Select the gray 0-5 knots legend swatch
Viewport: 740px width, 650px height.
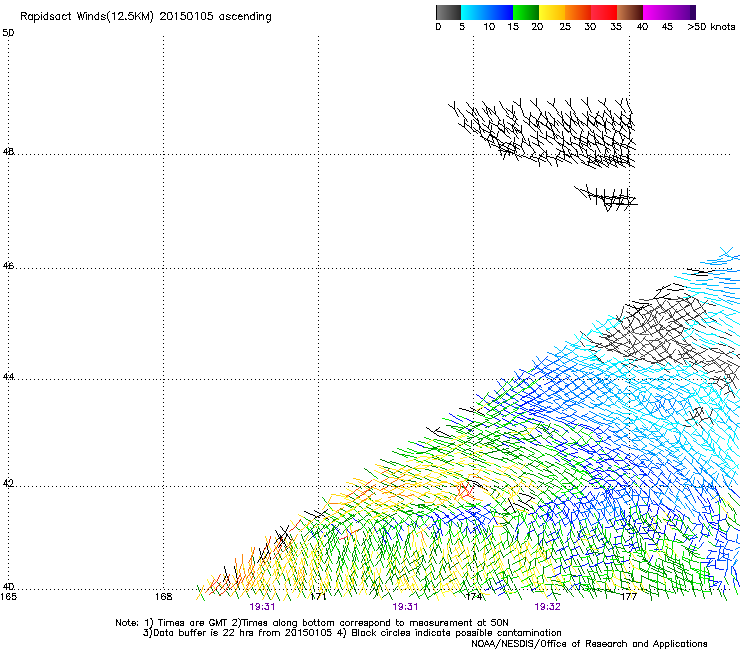point(448,12)
